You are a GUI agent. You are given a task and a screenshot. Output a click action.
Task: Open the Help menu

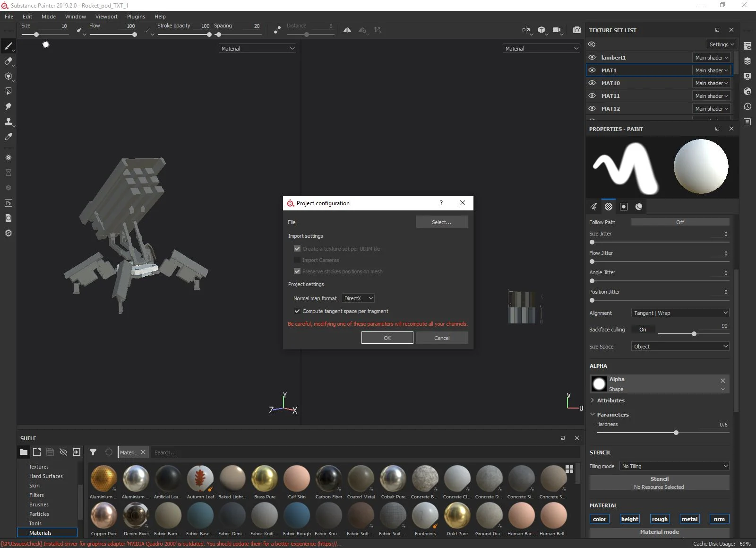coord(160,17)
